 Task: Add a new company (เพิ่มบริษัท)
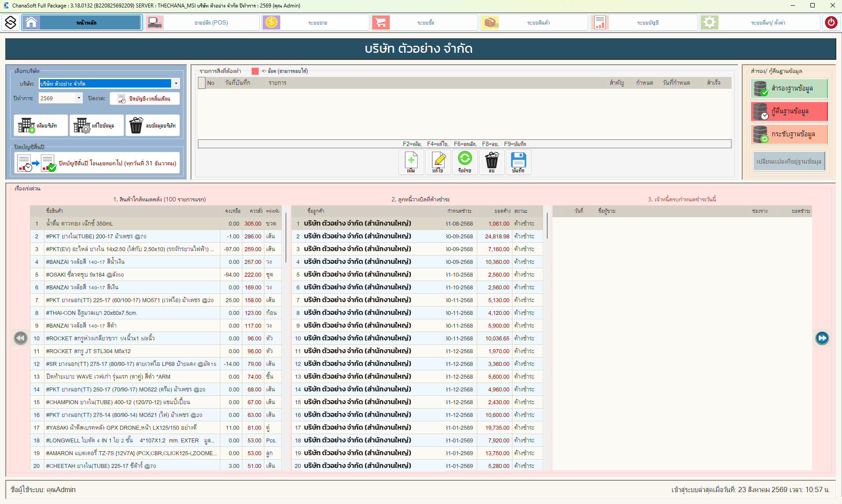point(41,125)
